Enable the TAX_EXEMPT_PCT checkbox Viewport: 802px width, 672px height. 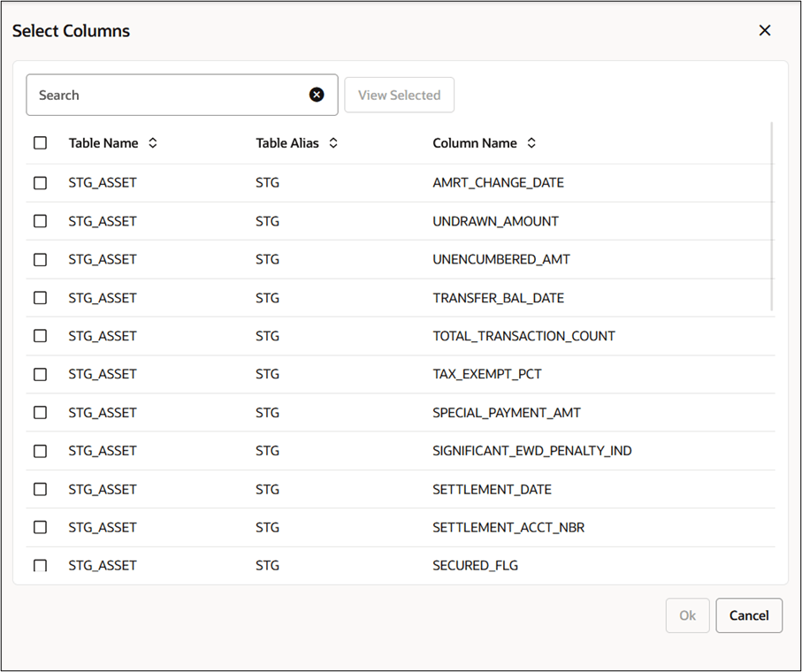(x=40, y=374)
